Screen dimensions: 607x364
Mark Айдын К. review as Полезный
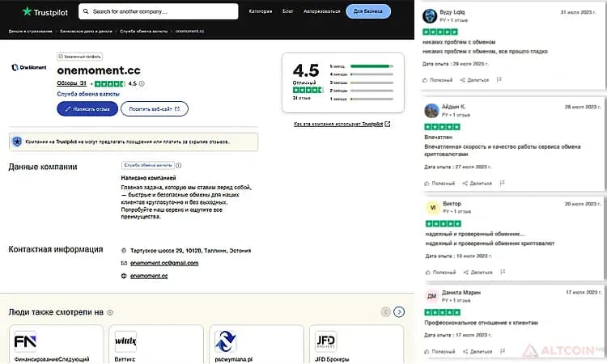tap(439, 184)
